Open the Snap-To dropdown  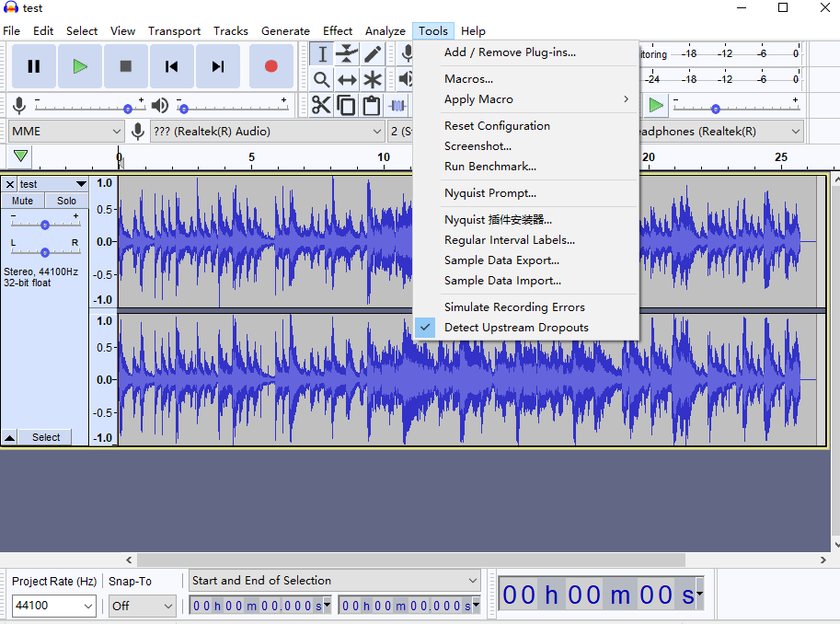click(142, 606)
